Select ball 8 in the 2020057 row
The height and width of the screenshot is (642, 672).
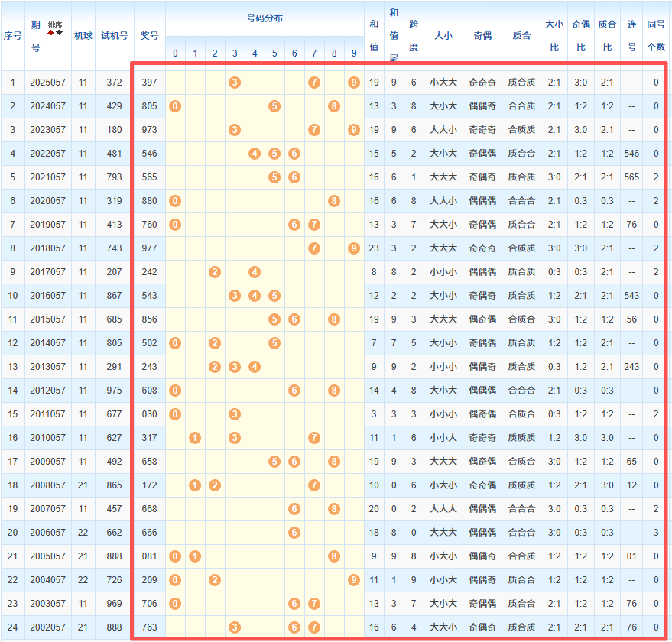(334, 201)
